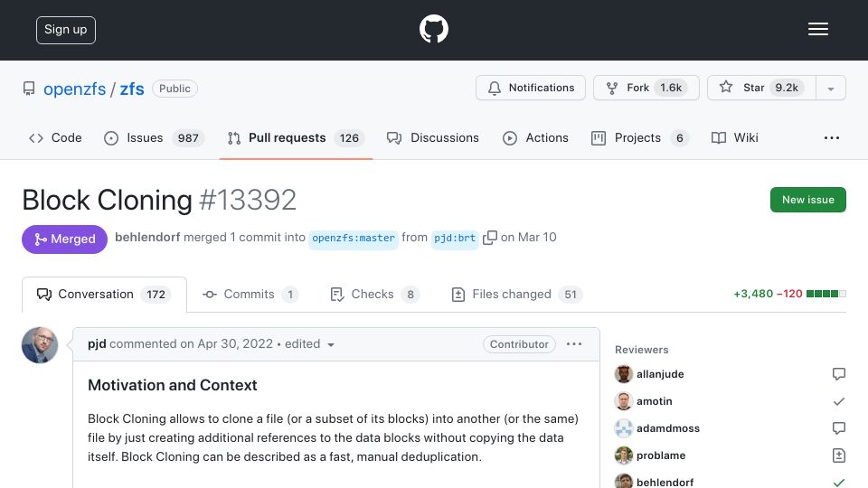Click the Public visibility label

pos(175,89)
